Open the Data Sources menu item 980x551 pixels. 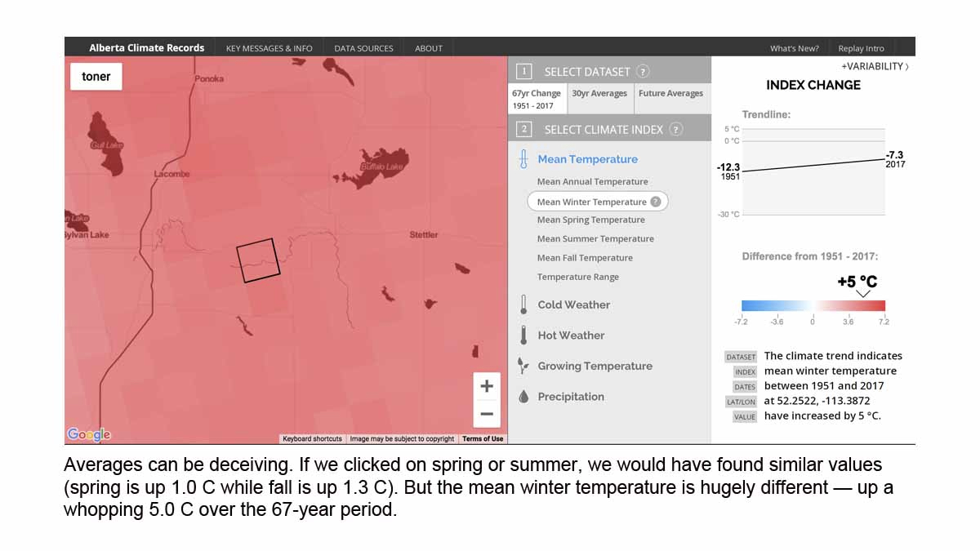point(363,47)
